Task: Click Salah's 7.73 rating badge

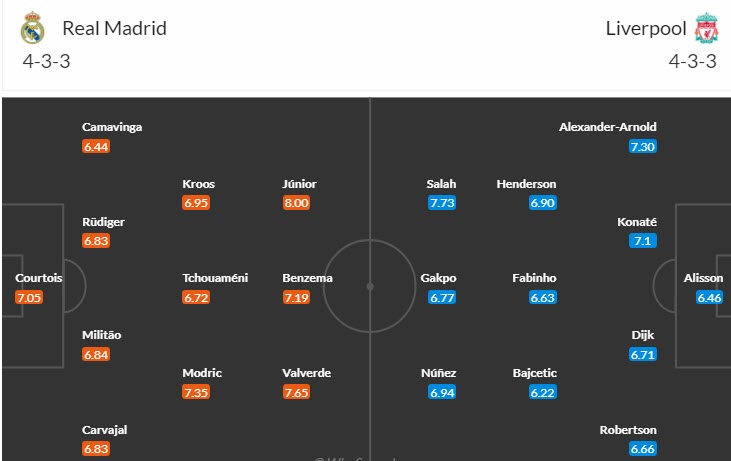Action: pos(442,203)
